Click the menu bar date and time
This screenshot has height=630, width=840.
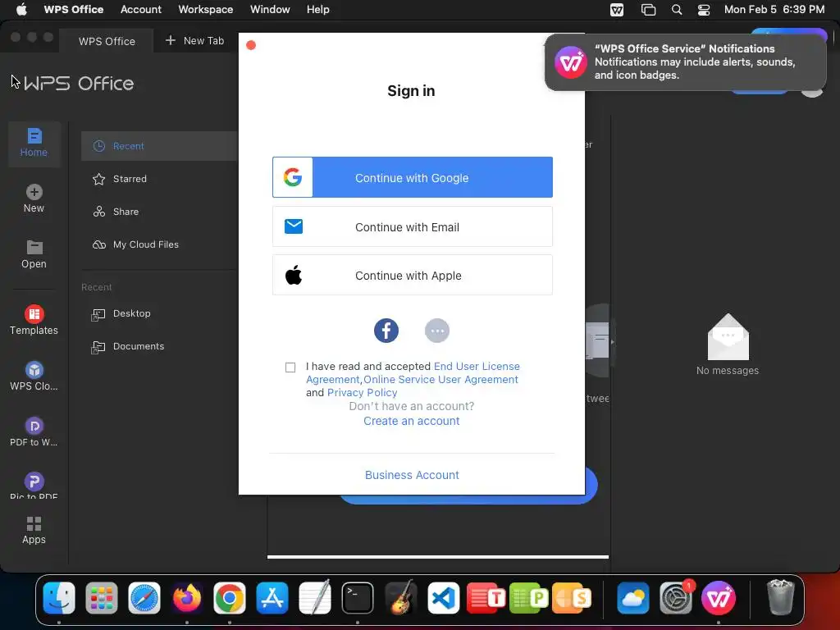coord(774,10)
